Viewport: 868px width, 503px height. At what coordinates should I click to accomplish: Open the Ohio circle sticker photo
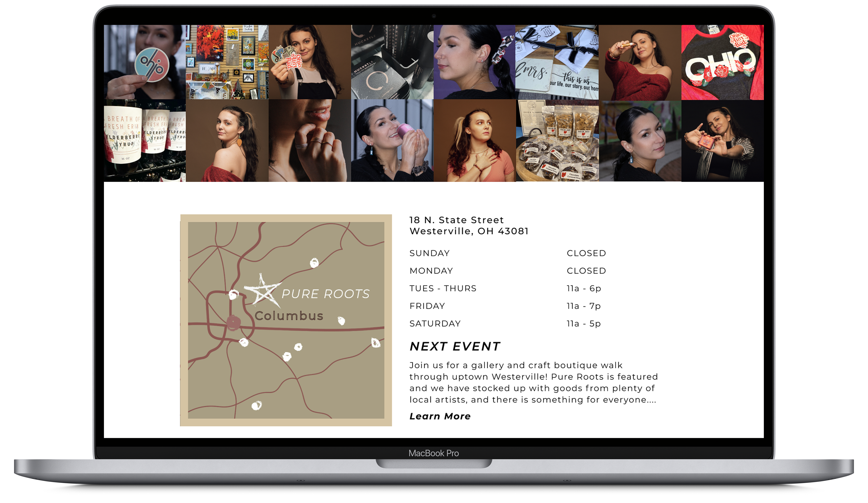pyautogui.click(x=145, y=62)
